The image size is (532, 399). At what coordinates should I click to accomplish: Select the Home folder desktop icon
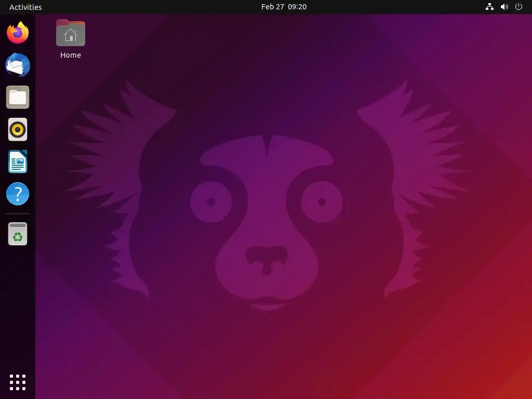click(71, 33)
